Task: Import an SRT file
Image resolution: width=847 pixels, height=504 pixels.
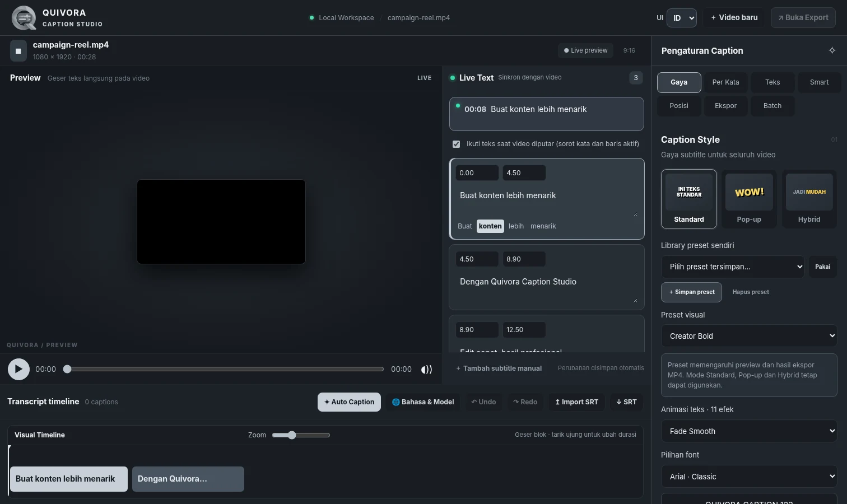Action: [576, 402]
